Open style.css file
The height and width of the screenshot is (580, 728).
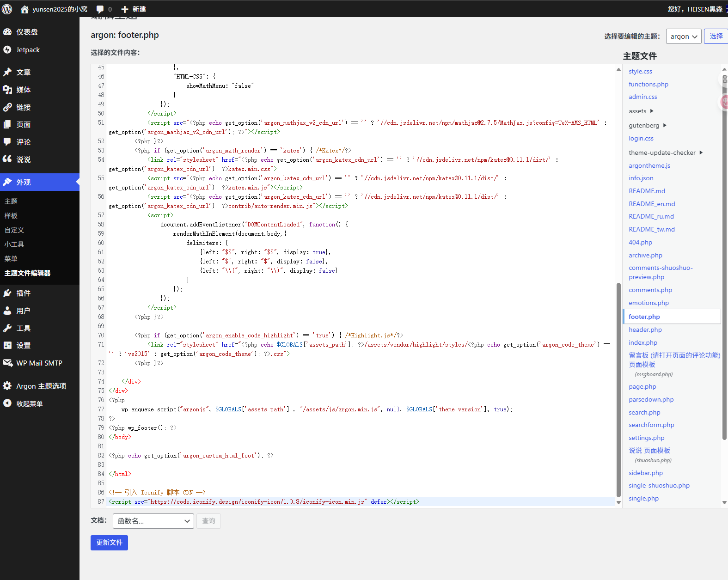coord(640,71)
